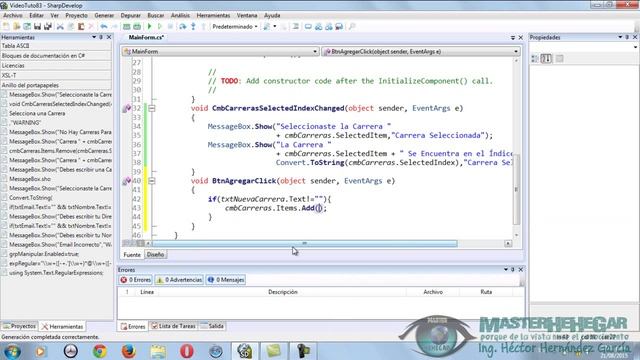Save the current file

coord(38,27)
